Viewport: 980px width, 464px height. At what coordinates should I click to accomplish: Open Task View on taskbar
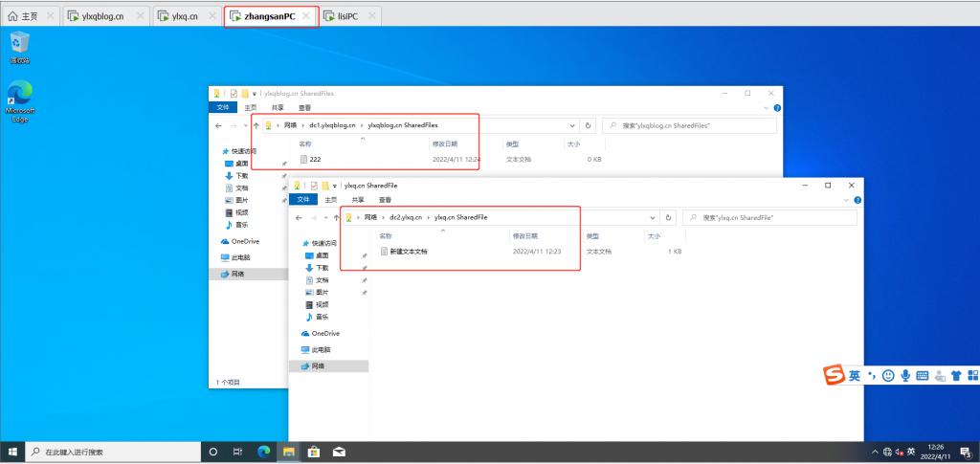[x=237, y=452]
